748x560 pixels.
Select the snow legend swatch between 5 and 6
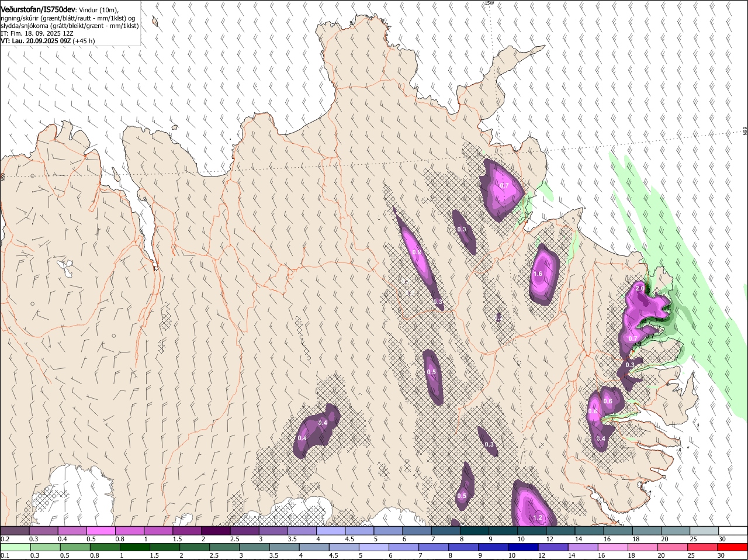tap(388, 531)
